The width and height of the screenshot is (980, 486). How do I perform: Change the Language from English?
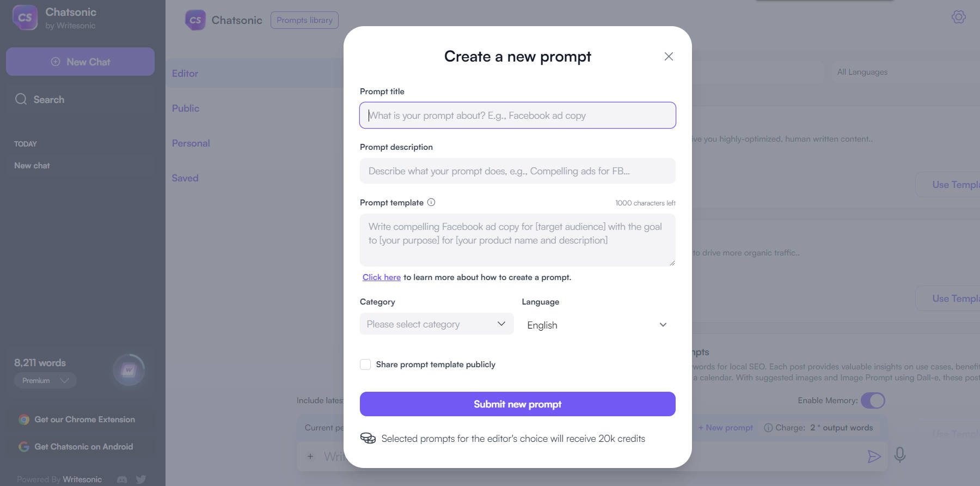[x=597, y=324]
